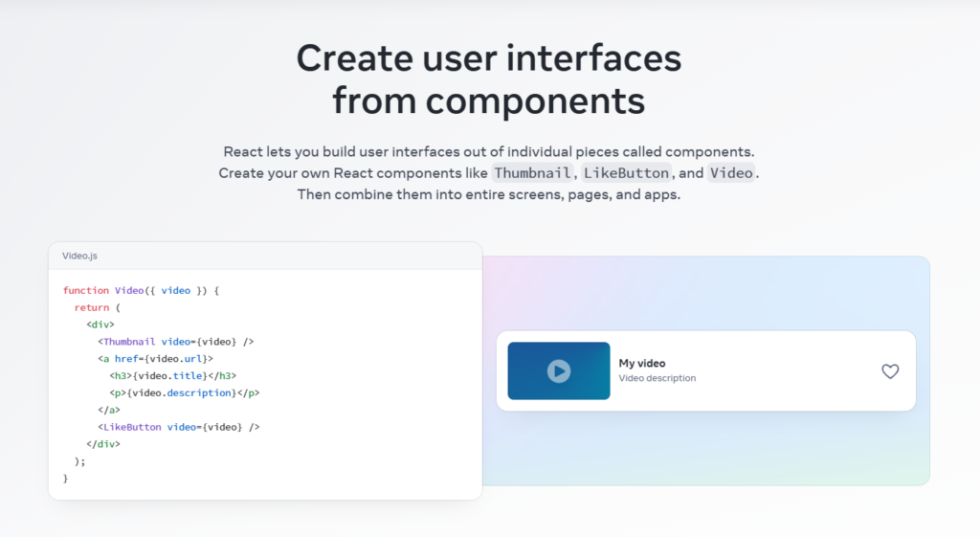This screenshot has width=980, height=537.
Task: Click the closing '</a>' code line
Action: point(109,410)
